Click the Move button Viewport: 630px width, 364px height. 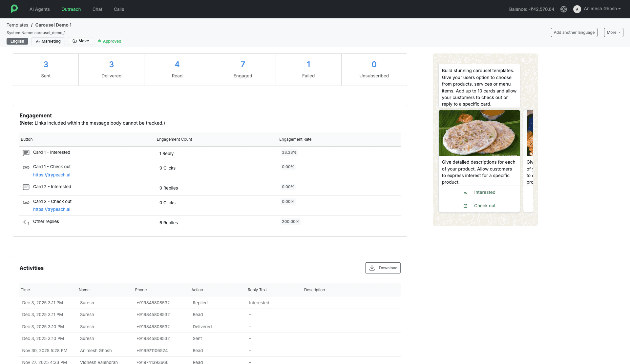point(80,41)
